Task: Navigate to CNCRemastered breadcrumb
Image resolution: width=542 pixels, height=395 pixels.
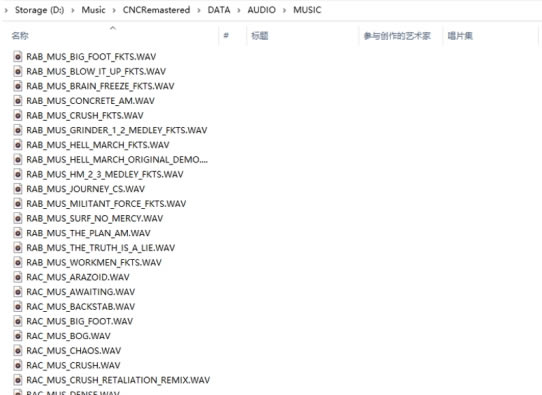Action: pos(156,10)
